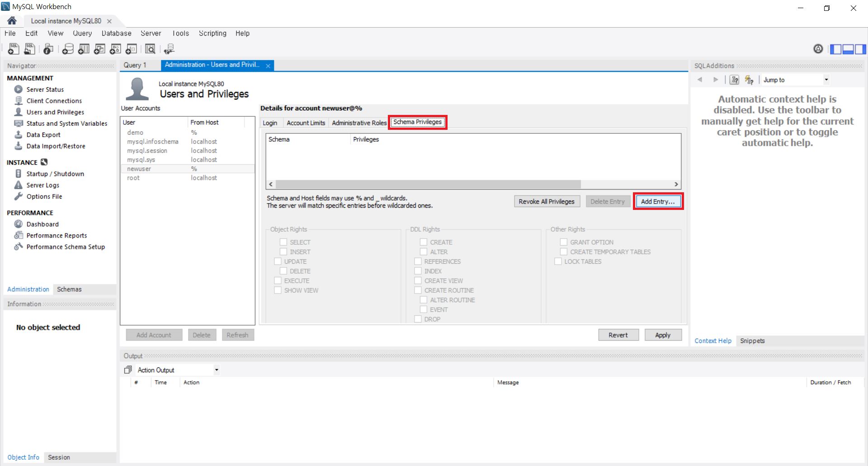Open Startup / Shutdown in Navigator
868x466 pixels.
click(x=55, y=174)
